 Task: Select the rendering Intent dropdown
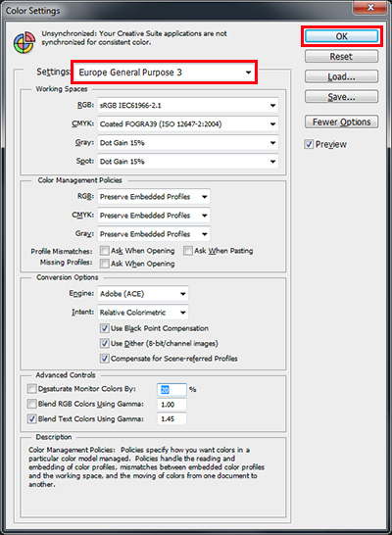[143, 313]
